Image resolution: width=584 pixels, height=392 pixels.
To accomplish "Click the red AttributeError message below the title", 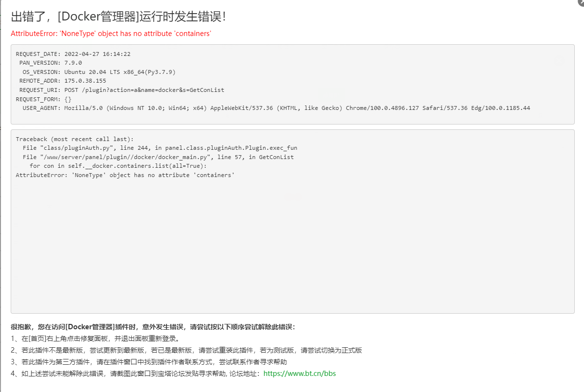I will pos(111,34).
